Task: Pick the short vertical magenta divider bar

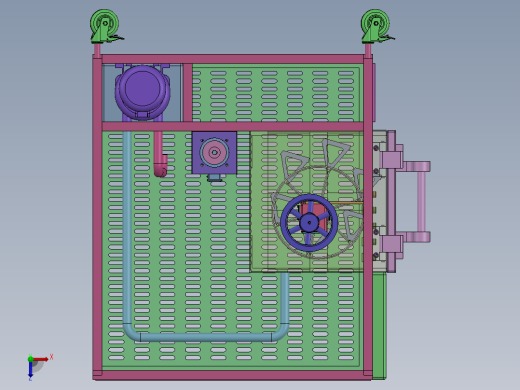Action: coord(188,93)
